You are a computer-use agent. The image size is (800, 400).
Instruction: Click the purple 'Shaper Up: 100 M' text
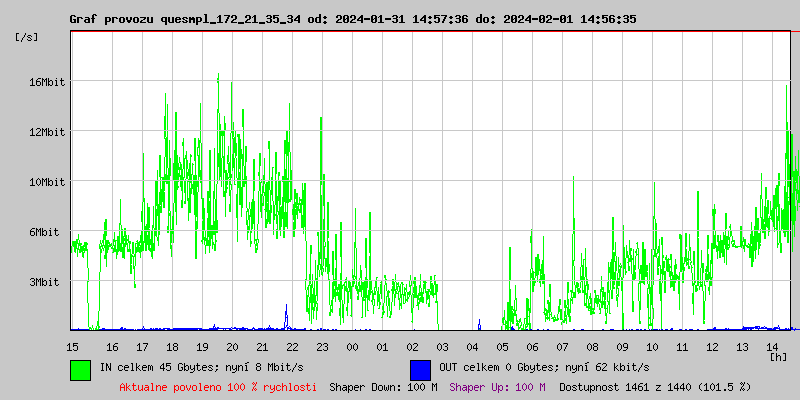pyautogui.click(x=498, y=387)
